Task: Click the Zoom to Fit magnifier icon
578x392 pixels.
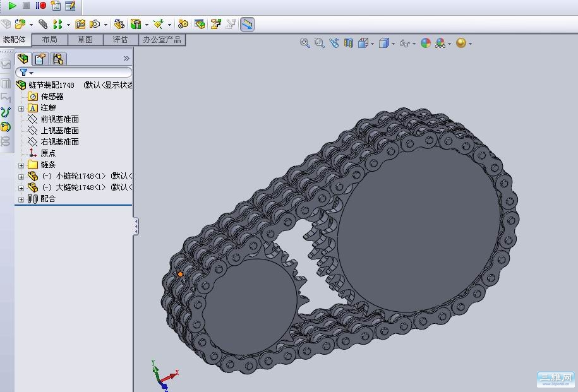Action: [x=305, y=43]
